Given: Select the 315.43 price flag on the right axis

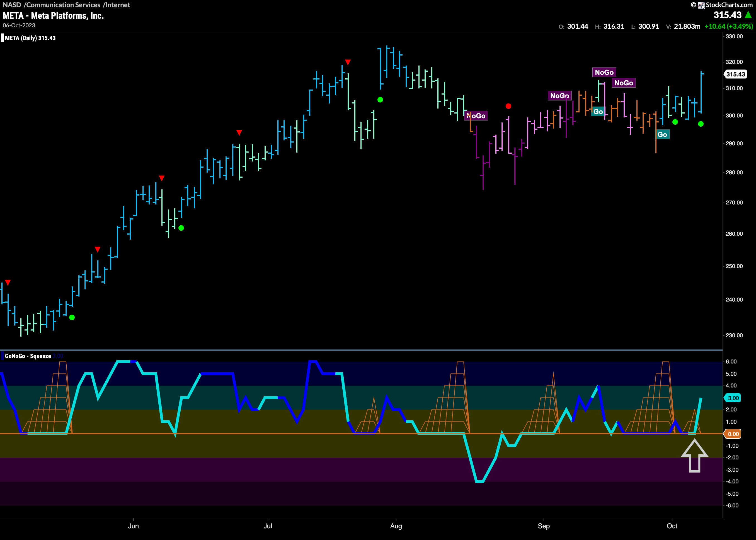Looking at the screenshot, I should click(735, 74).
